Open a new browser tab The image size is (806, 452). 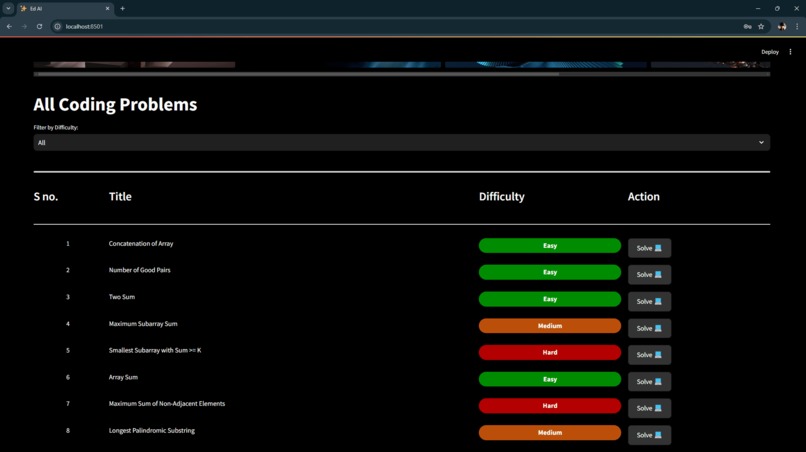[x=122, y=8]
